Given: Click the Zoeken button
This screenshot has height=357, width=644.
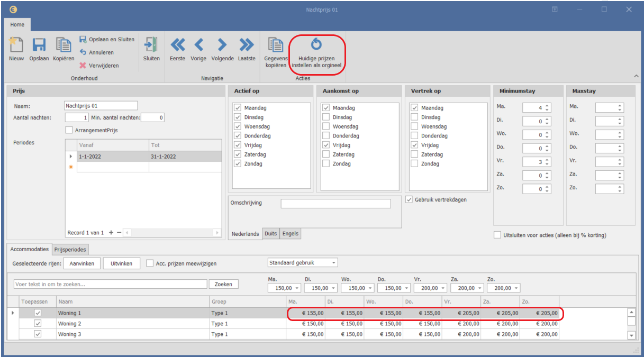Looking at the screenshot, I should (224, 284).
